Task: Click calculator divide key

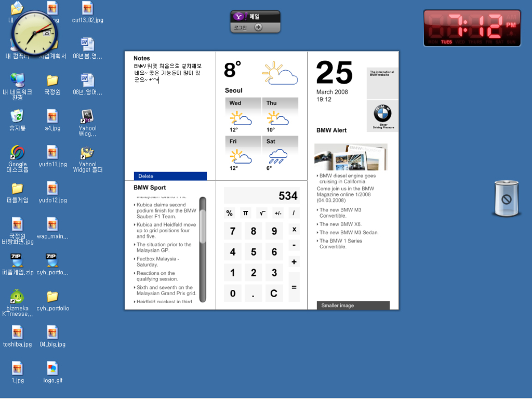Action: click(294, 213)
